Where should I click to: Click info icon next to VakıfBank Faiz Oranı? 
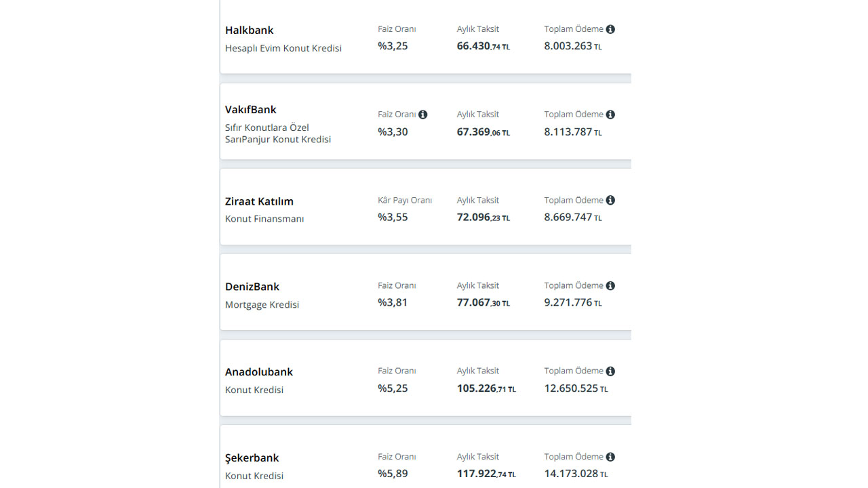(x=422, y=115)
